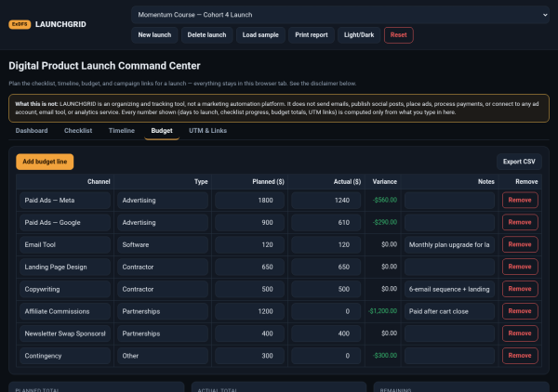Click empty notes field for Paid Ads — Meta
Image resolution: width=558 pixels, height=392 pixels.
click(x=449, y=201)
